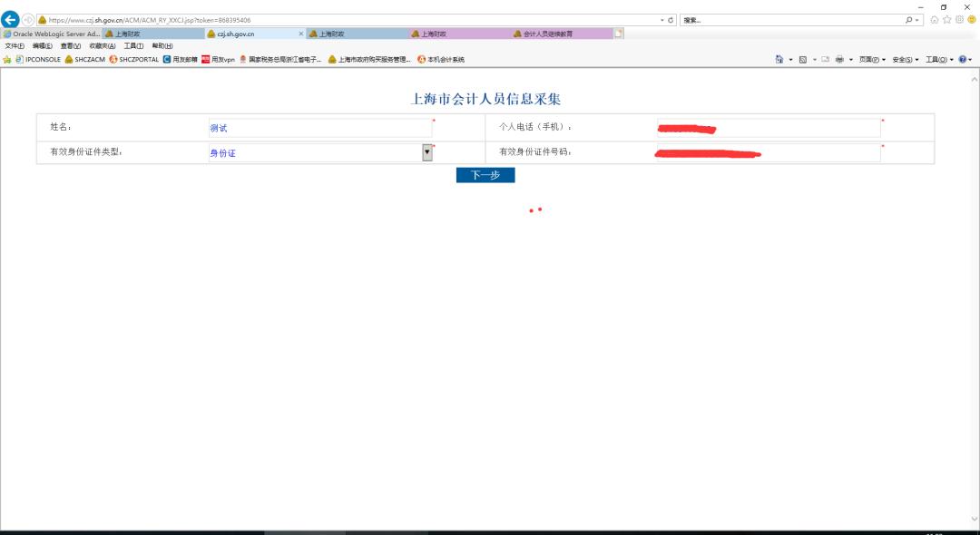Expand the 页面(P) dropdown menu
This screenshot has width=980, height=535.
[869, 58]
